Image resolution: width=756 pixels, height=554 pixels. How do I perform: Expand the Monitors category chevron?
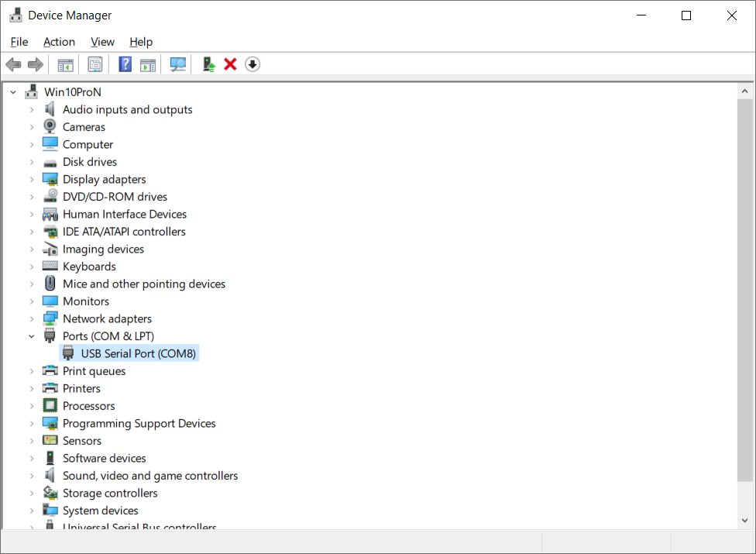pos(32,301)
